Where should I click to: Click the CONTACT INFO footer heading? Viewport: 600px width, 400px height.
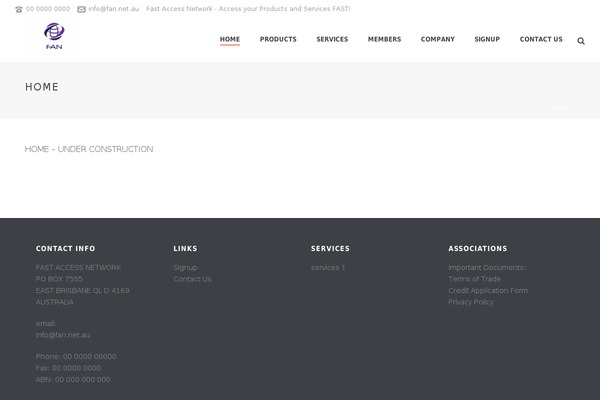[65, 248]
